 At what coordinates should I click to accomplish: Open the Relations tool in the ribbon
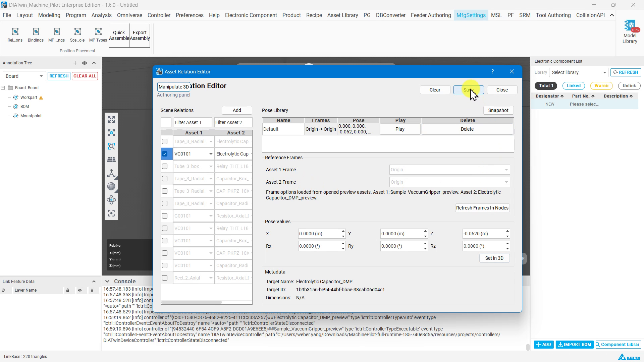15,35
